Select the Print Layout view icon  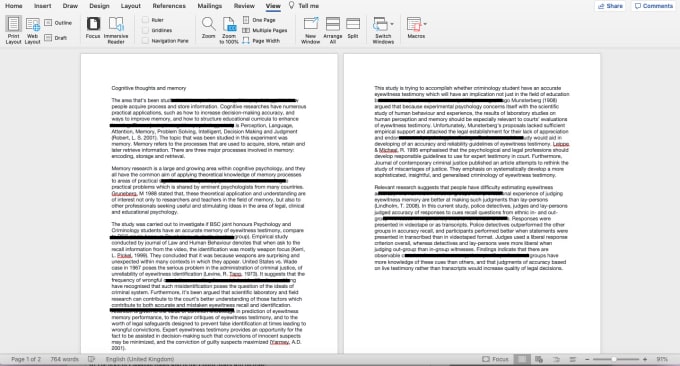[13, 24]
